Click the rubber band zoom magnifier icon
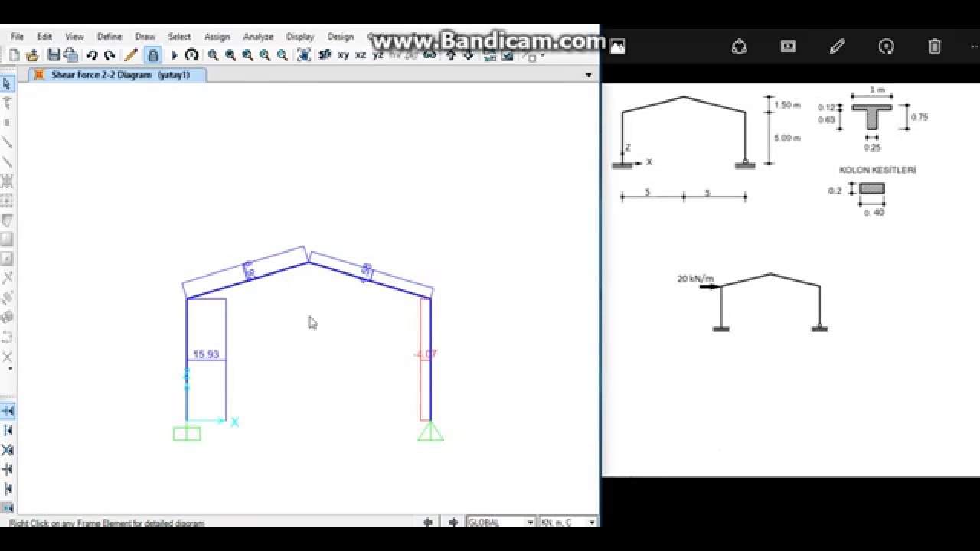 [213, 55]
